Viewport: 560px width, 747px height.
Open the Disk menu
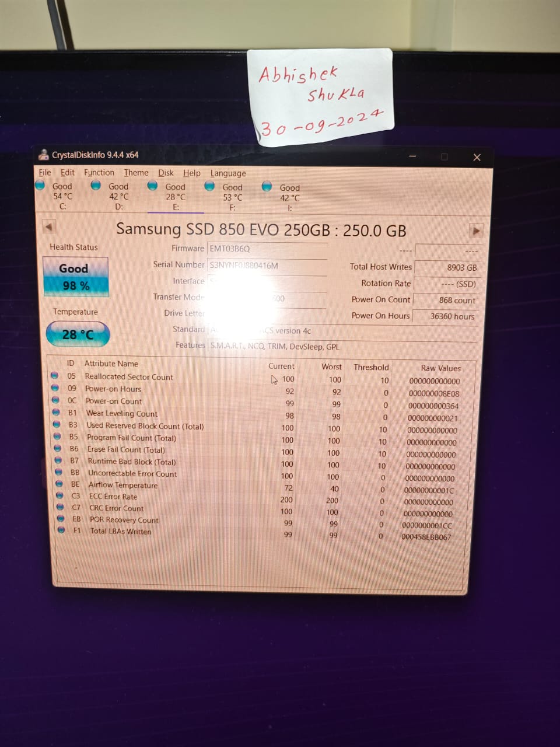coord(166,173)
